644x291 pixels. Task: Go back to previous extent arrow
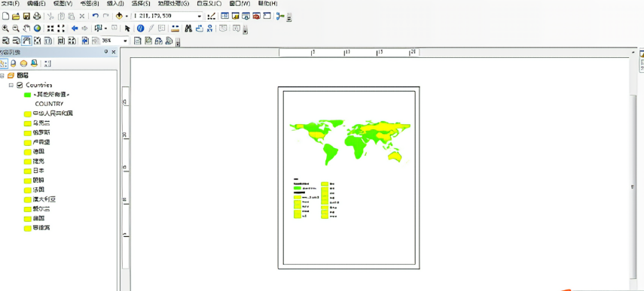[x=75, y=29]
